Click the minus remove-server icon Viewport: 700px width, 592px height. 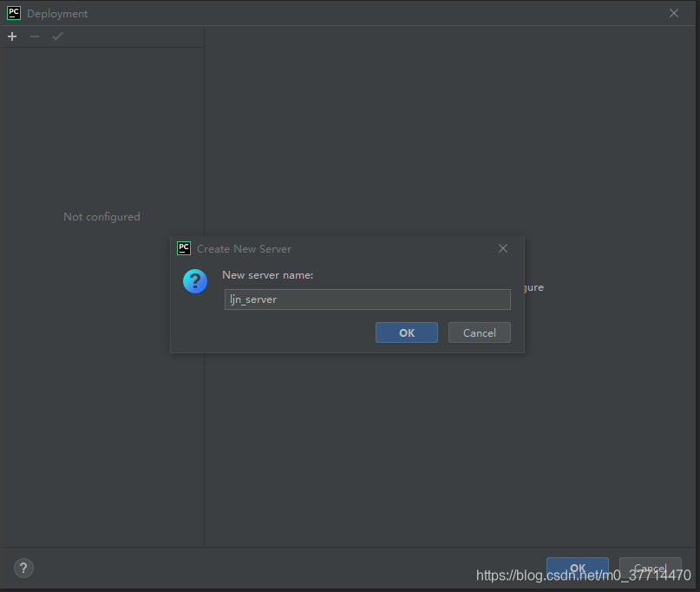[x=35, y=36]
